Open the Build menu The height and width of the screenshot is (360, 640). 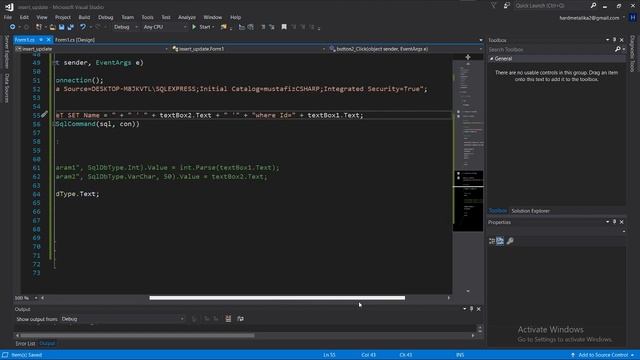click(x=84, y=17)
